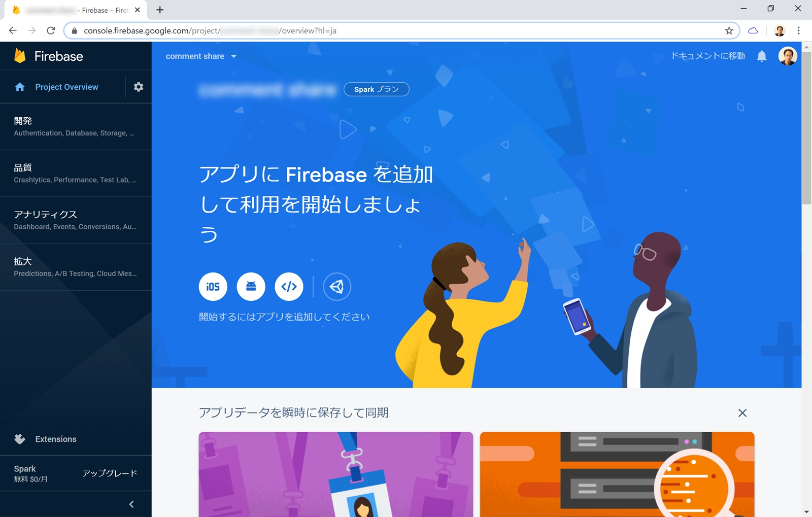Bookmark this page with the star icon
The image size is (812, 517).
click(x=729, y=30)
